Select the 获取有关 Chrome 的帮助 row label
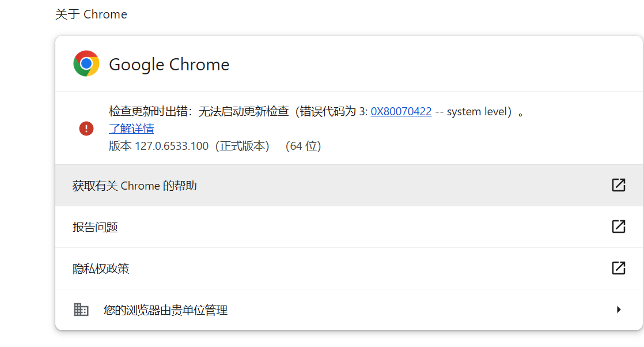Viewport: 644px width, 347px height. pyautogui.click(x=135, y=186)
